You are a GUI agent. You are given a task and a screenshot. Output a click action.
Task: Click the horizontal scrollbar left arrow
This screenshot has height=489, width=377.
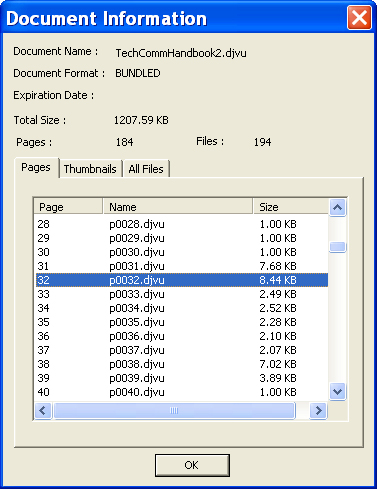[x=43, y=410]
